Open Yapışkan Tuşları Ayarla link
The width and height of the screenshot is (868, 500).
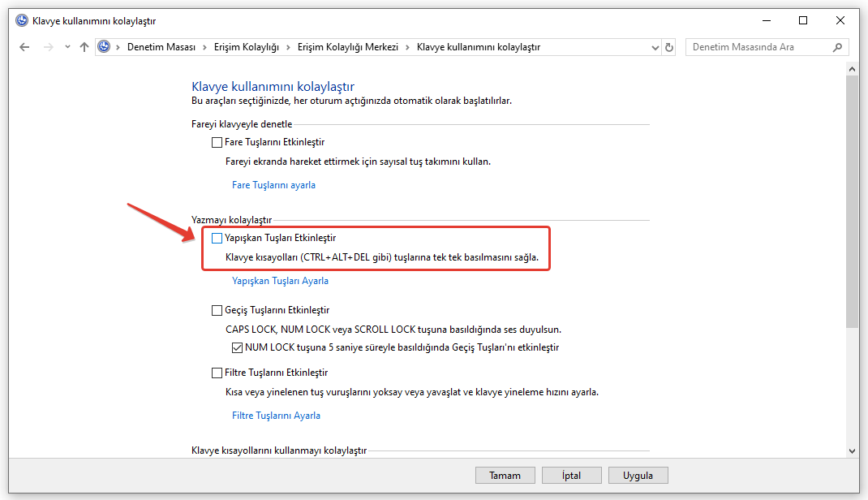(280, 281)
